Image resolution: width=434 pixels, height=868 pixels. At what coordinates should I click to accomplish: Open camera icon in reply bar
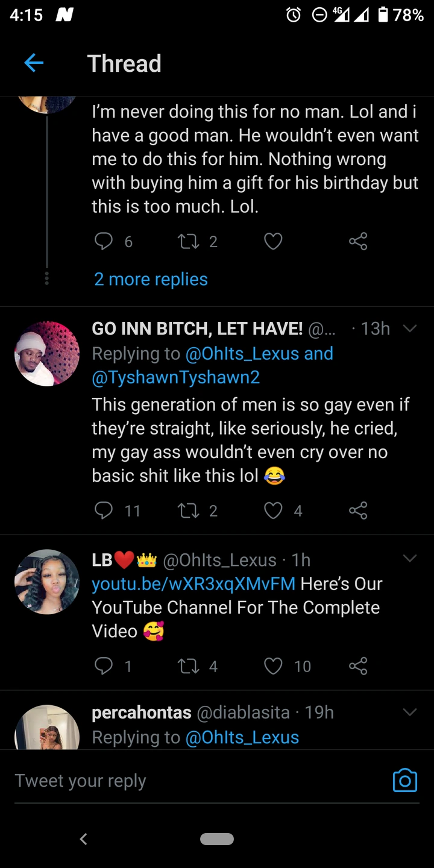click(x=404, y=780)
